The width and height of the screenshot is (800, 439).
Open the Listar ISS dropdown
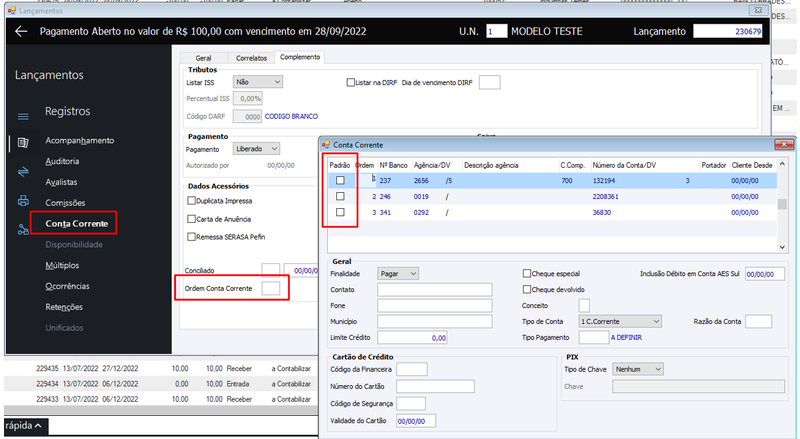coord(258,82)
